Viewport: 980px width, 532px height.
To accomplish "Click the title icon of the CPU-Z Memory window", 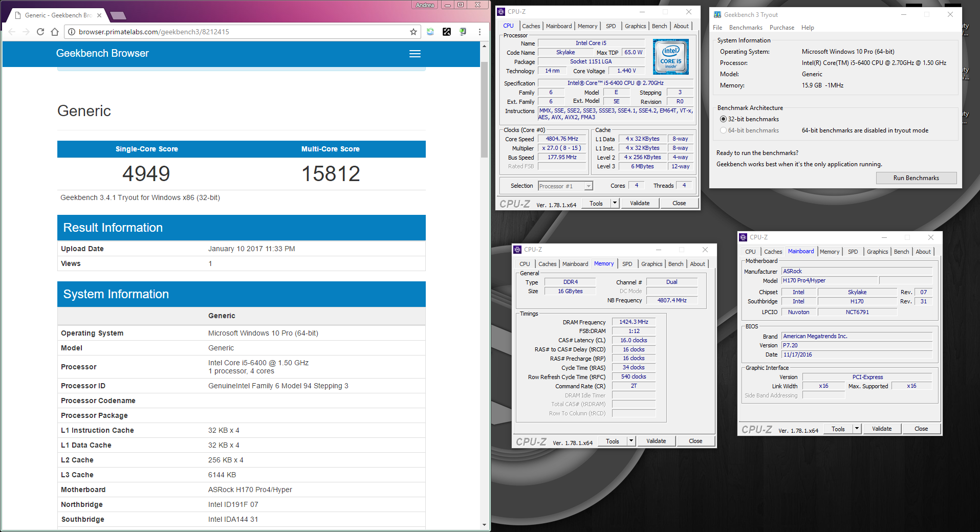I will [518, 250].
